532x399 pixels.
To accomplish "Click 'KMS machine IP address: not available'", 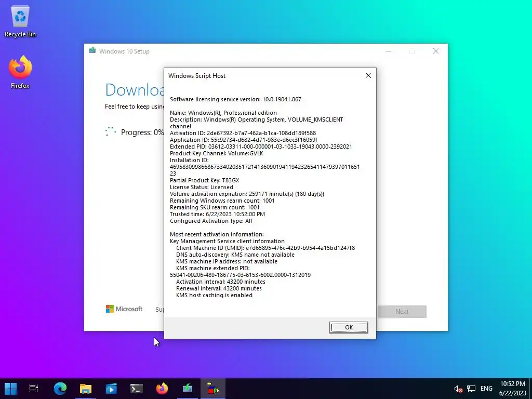I will tap(227, 261).
